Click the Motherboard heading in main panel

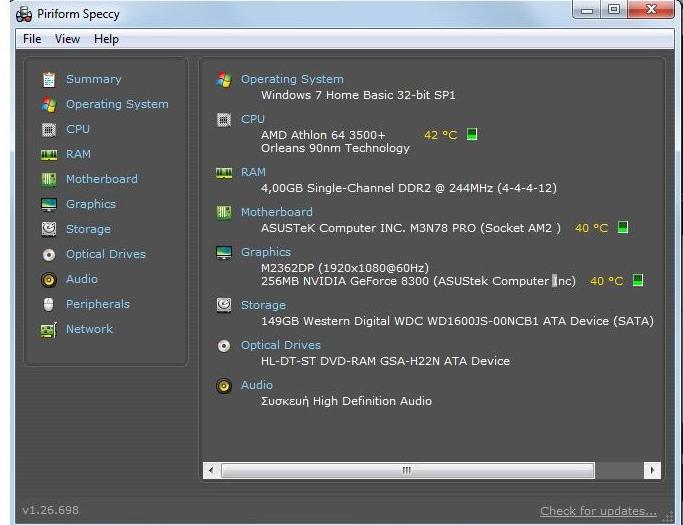point(277,212)
